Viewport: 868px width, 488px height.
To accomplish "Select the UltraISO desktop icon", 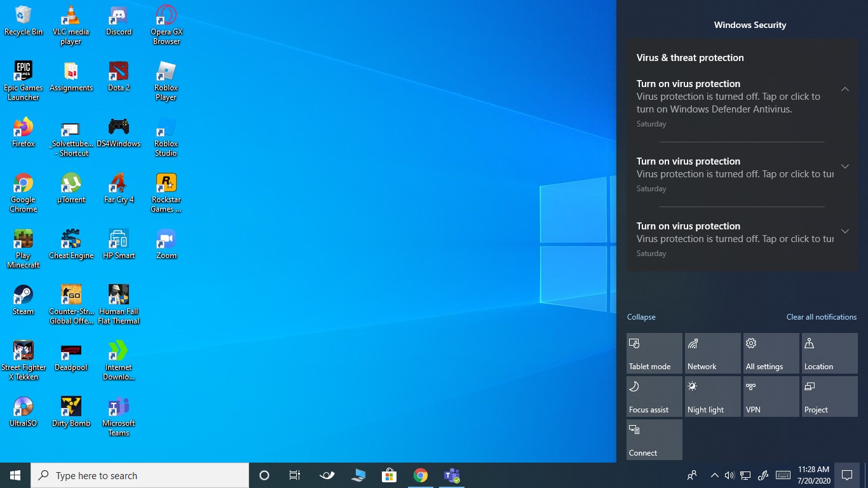I will click(24, 412).
